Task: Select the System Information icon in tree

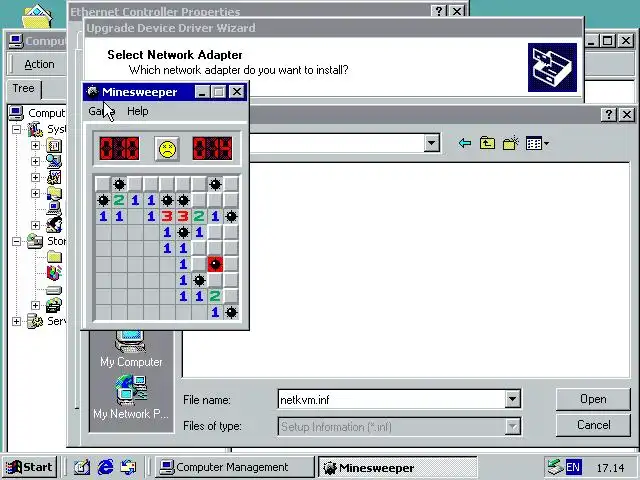Action: point(54,161)
